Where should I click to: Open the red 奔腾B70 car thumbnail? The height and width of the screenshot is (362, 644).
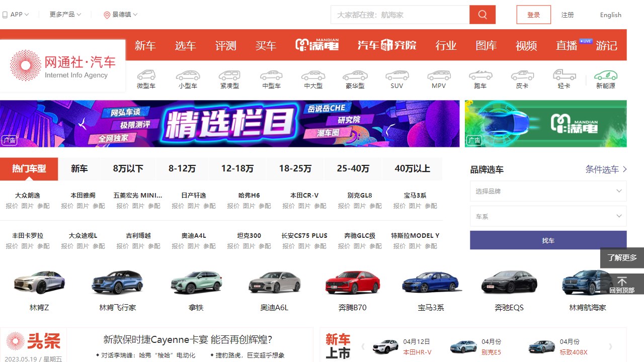click(353, 282)
